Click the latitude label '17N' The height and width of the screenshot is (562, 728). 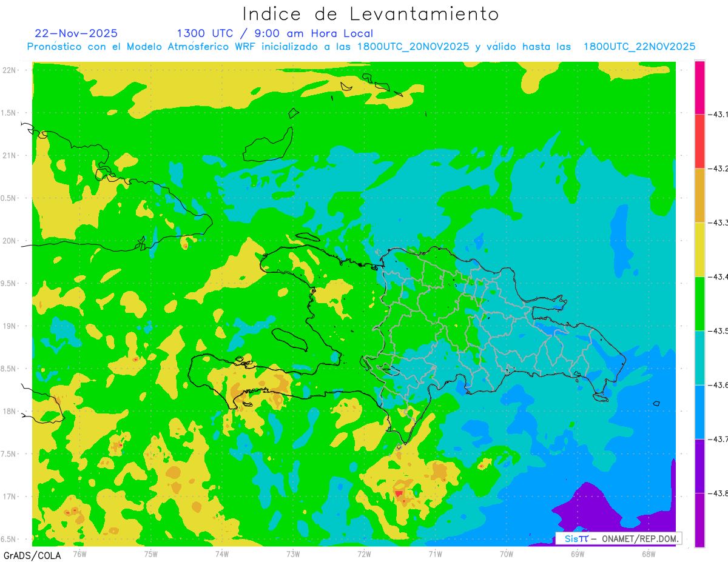(10, 497)
